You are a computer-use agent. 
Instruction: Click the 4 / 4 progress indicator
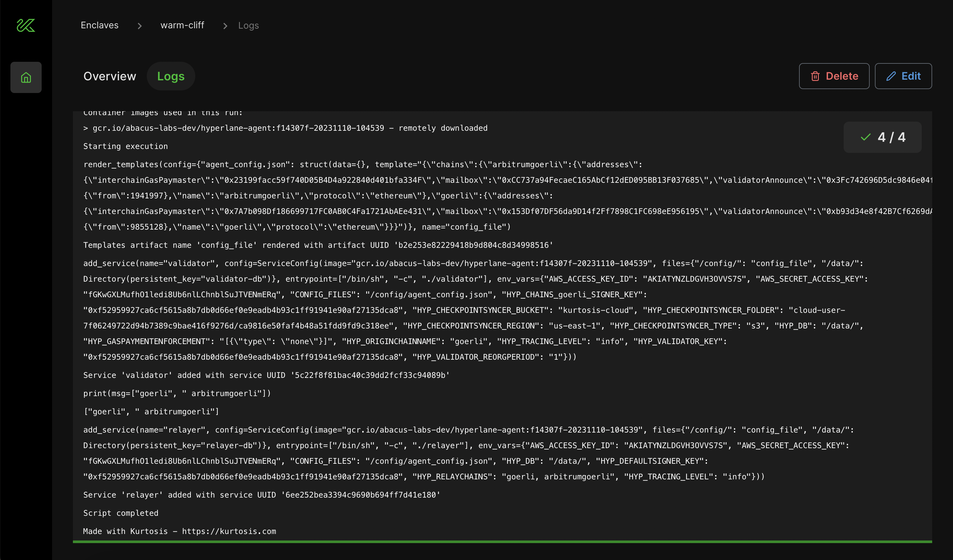pos(882,137)
